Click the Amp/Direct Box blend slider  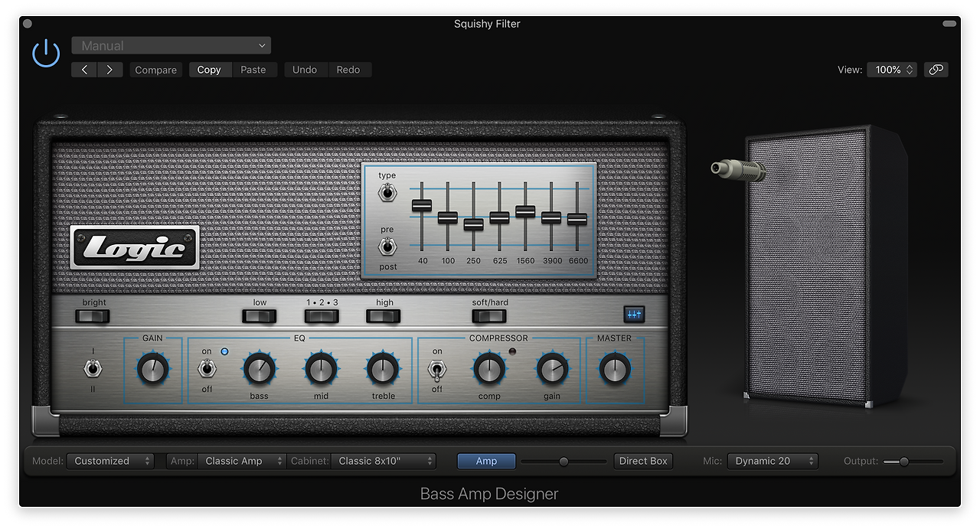(564, 461)
